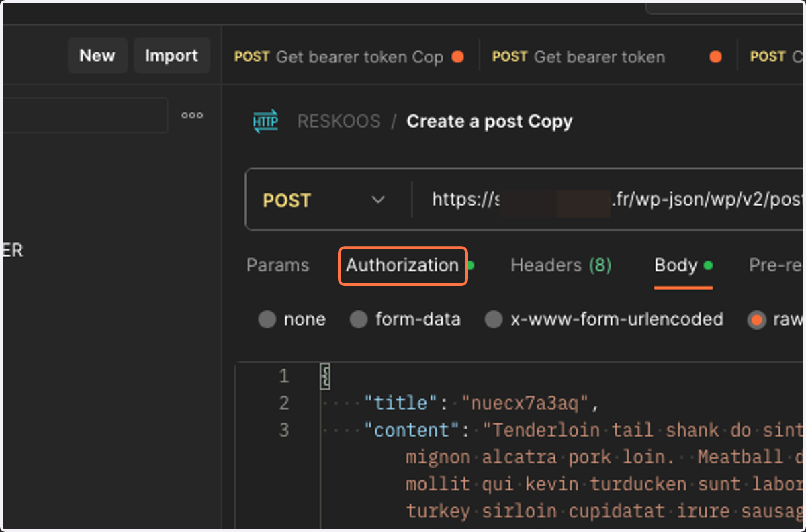Click the "nuecx7a3aq" value in the editor

click(525, 403)
